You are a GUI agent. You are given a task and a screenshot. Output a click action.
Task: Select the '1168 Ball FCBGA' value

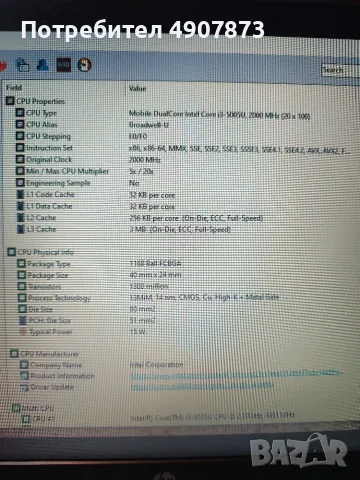point(155,264)
